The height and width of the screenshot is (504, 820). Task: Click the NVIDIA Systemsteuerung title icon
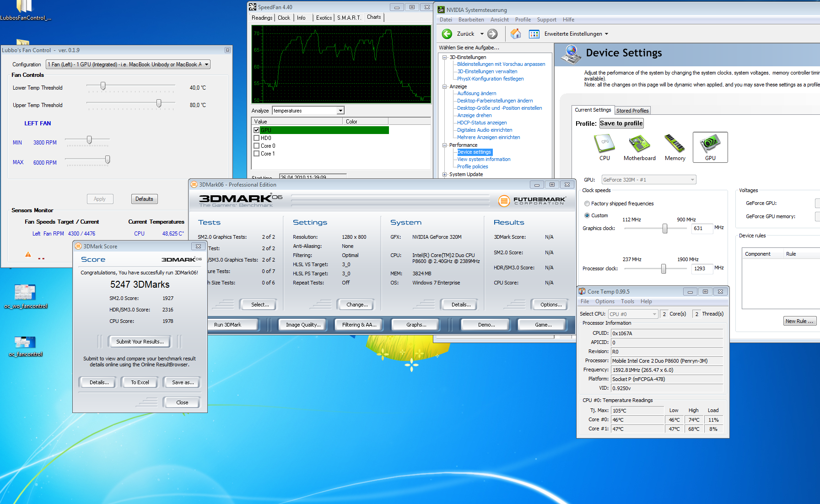[441, 10]
